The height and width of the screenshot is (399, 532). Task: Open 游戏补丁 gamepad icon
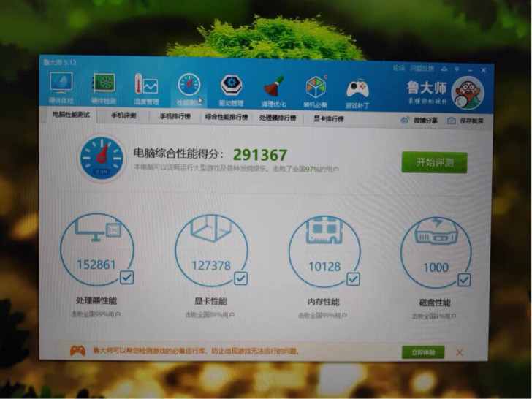click(x=357, y=88)
